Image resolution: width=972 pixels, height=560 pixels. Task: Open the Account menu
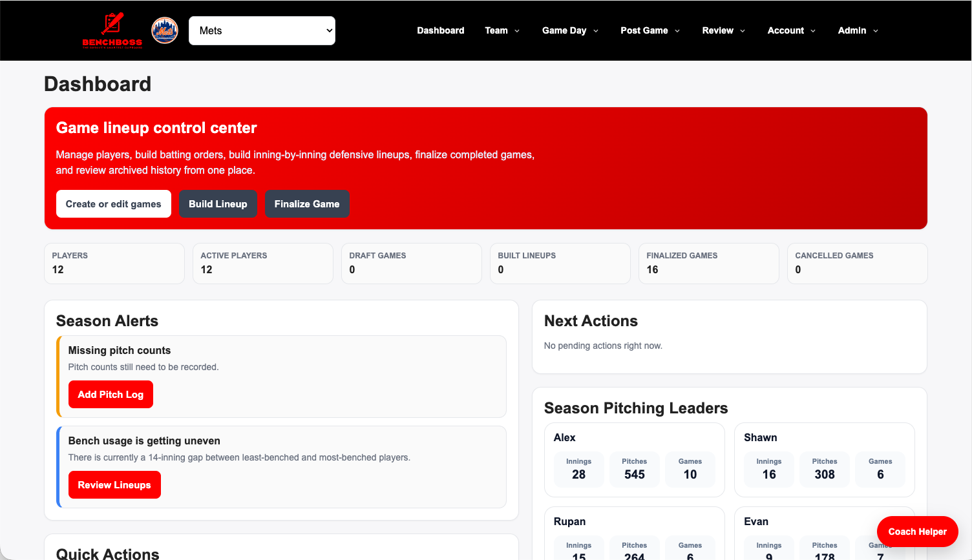(x=792, y=30)
